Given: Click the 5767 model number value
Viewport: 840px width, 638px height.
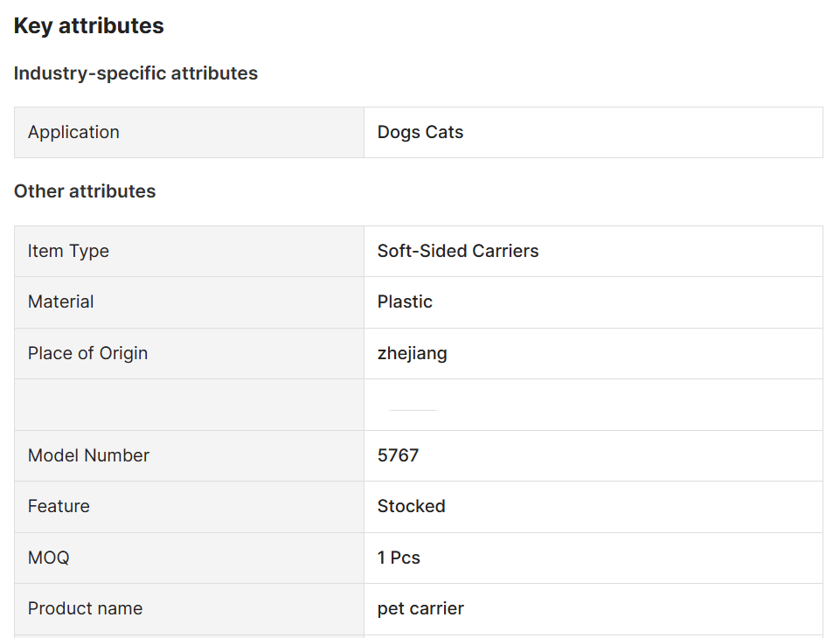Looking at the screenshot, I should [398, 455].
